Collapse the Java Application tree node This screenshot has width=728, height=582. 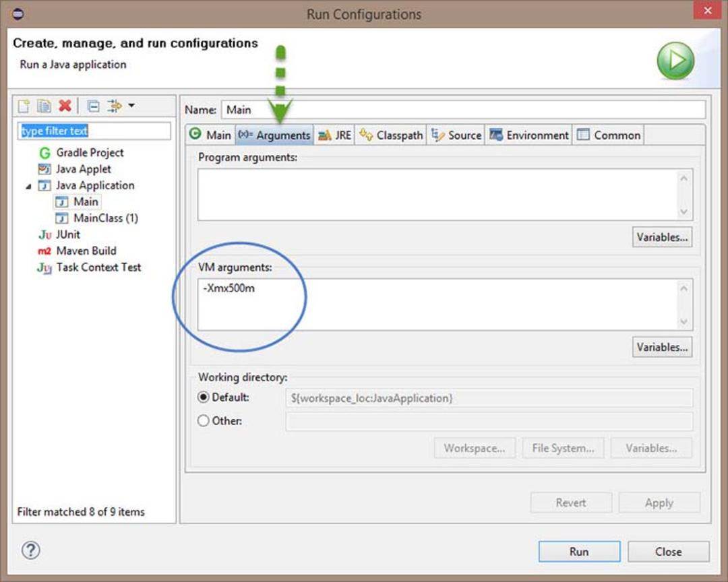point(28,186)
